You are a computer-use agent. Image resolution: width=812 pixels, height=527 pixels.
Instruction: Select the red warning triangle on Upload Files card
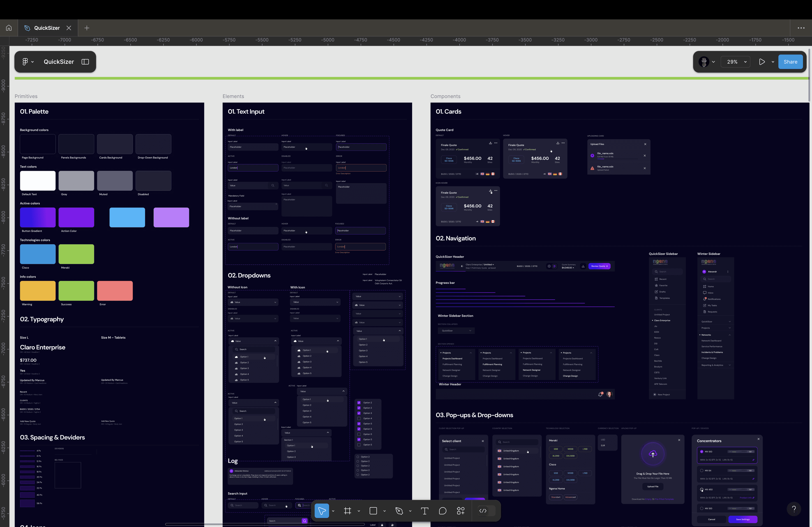point(592,168)
